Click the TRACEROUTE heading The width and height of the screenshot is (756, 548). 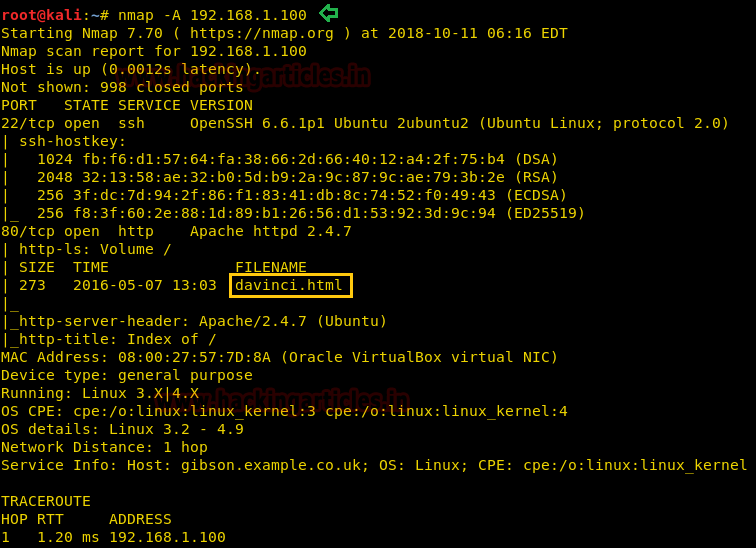pos(46,501)
